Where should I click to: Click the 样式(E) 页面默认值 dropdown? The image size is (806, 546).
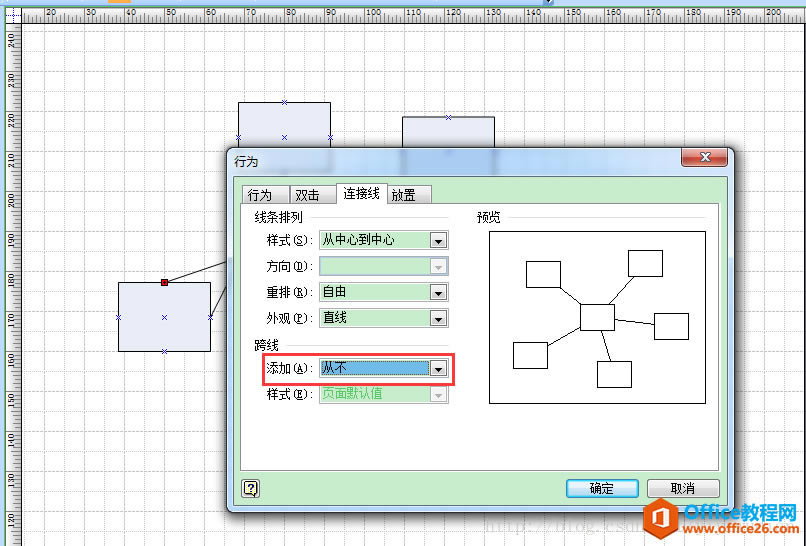tap(383, 394)
